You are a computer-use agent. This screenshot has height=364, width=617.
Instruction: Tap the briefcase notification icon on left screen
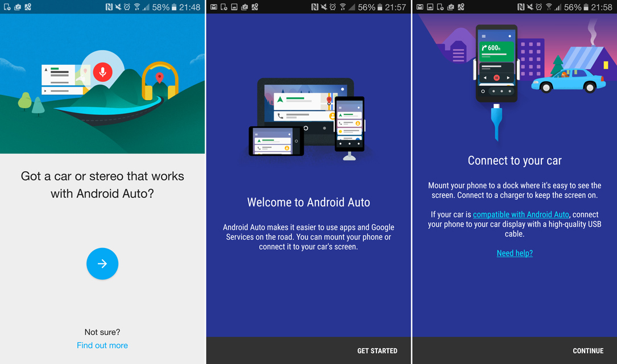coord(18,7)
